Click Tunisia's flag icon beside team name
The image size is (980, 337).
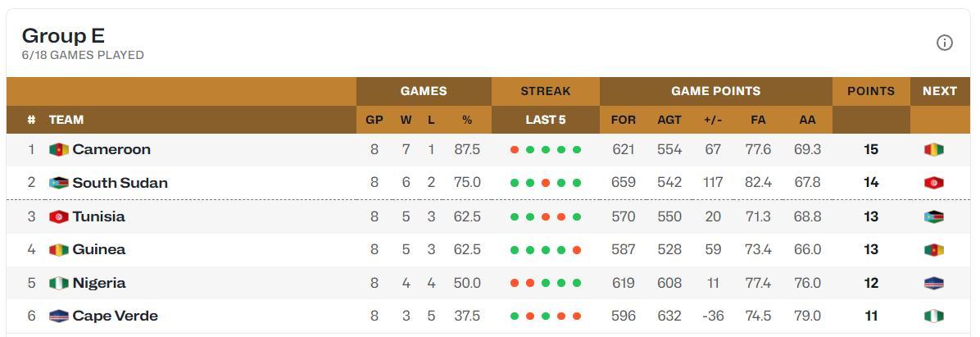tap(59, 217)
